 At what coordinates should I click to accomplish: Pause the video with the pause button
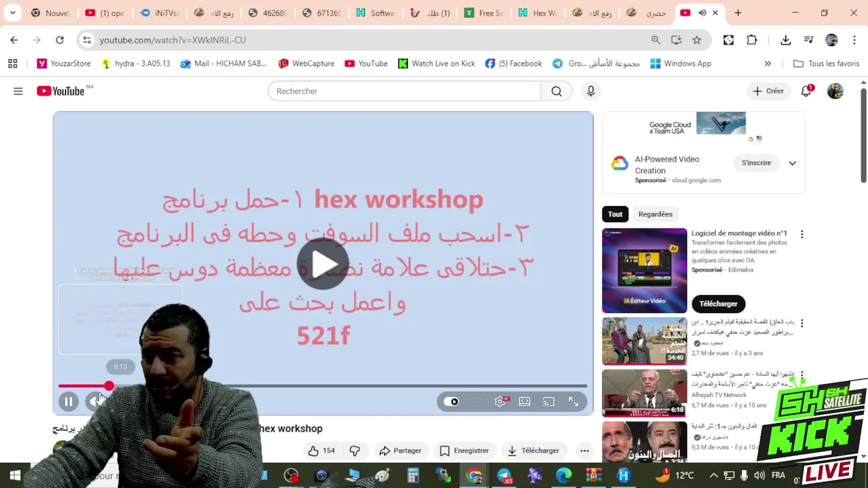(x=68, y=402)
